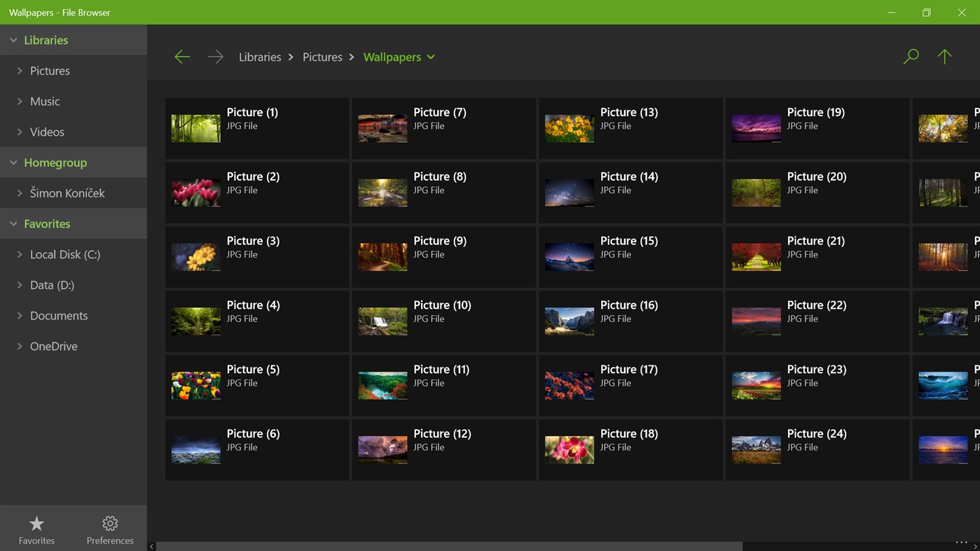This screenshot has width=980, height=551.
Task: Click the forward navigation arrow
Action: point(215,56)
